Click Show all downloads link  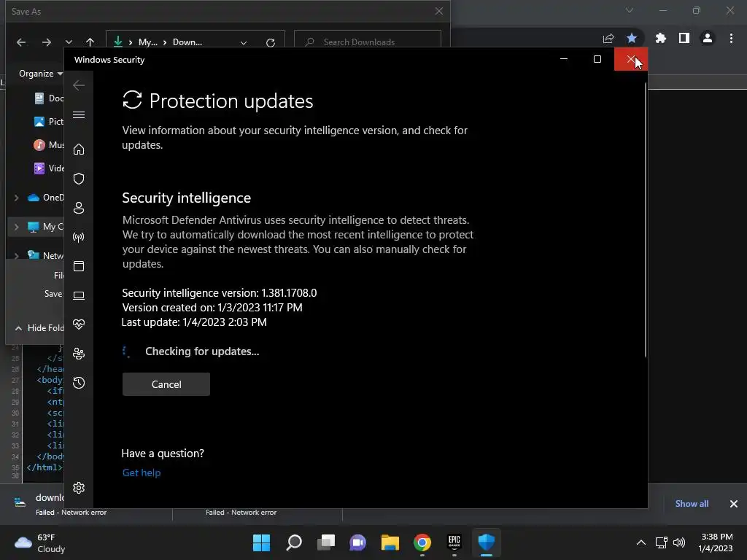(692, 504)
